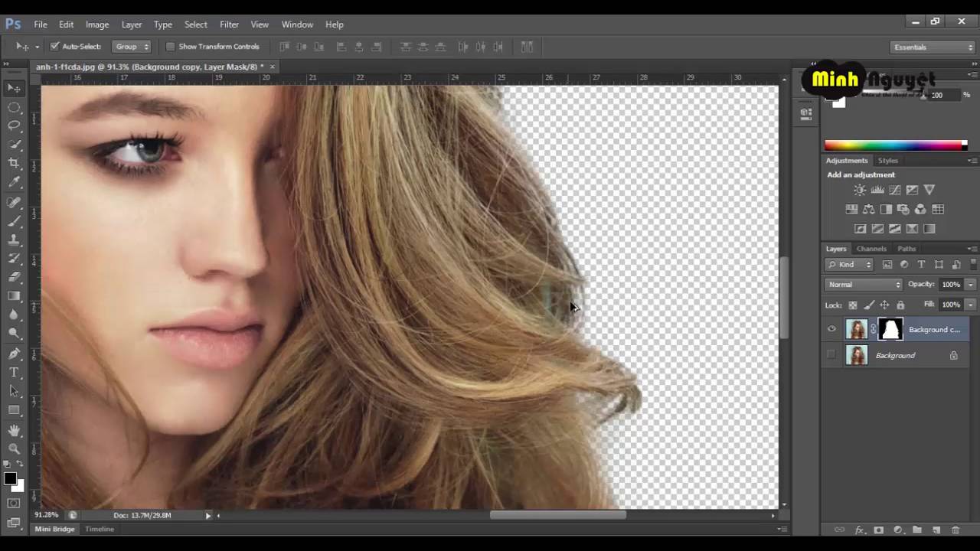Open the Essentials workspace dropdown
The width and height of the screenshot is (980, 551).
(x=933, y=47)
